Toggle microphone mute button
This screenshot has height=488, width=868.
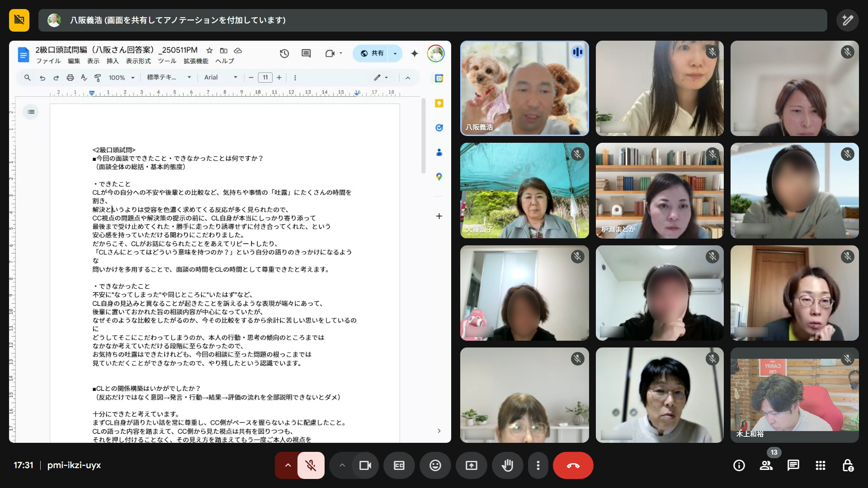[x=311, y=465]
